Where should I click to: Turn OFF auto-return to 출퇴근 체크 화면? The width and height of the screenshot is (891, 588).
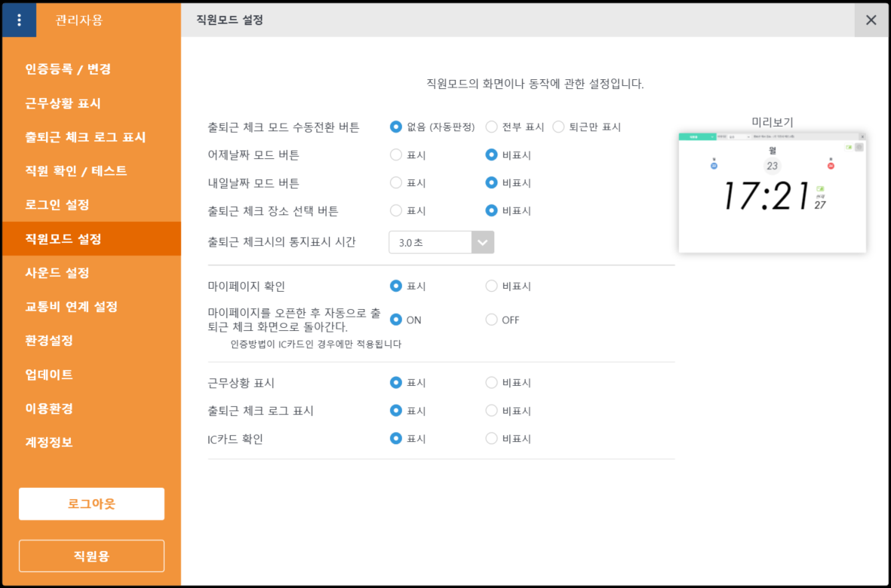492,320
